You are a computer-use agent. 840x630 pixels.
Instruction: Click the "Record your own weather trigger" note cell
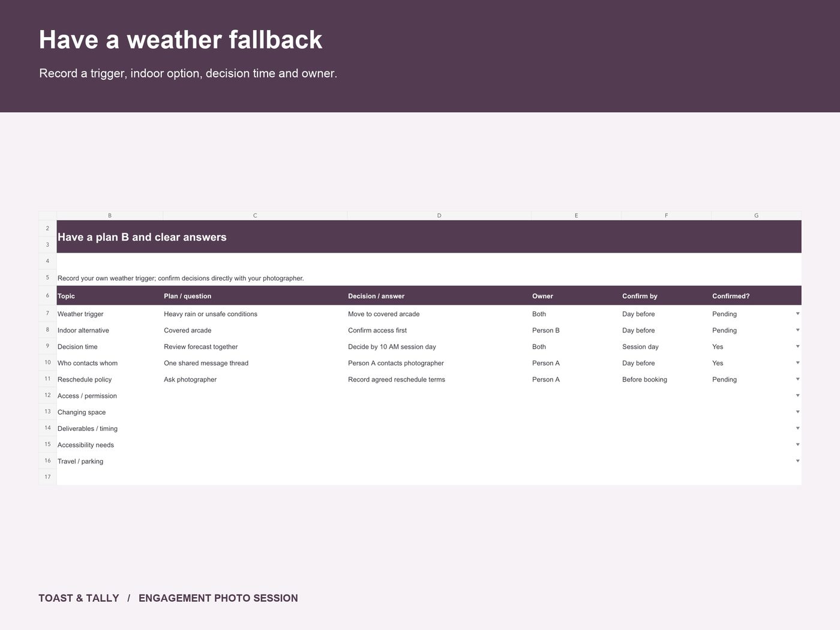(429, 278)
